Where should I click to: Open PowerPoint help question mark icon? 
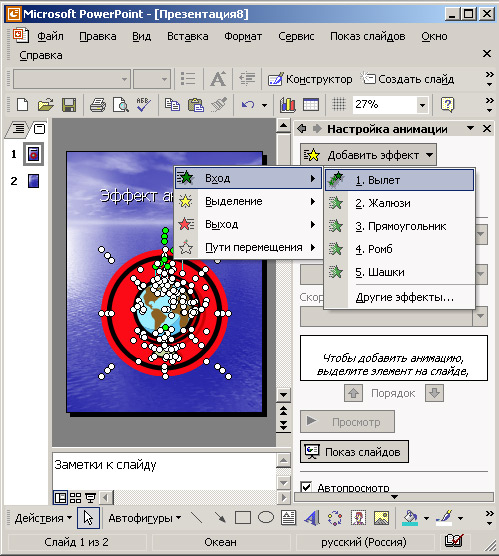click(448, 105)
